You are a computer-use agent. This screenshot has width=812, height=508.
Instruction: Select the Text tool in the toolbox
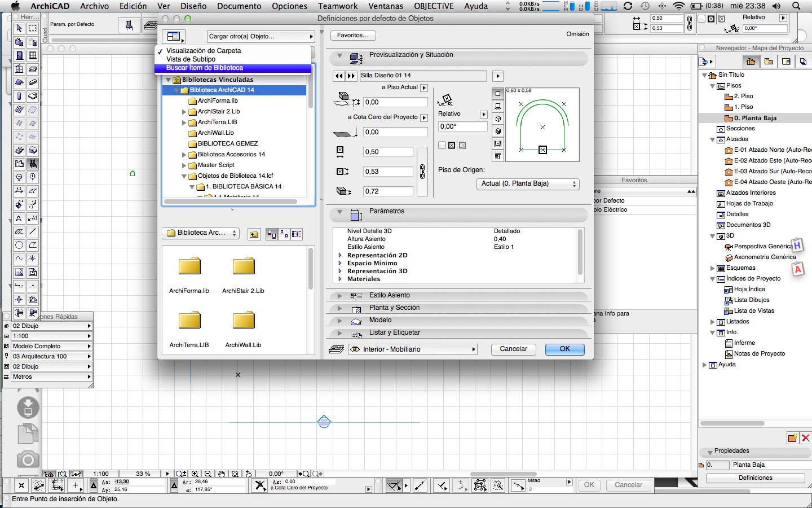[x=19, y=218]
